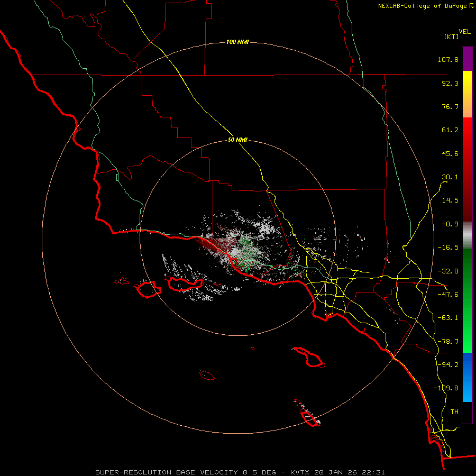Select the -16.5 legend value

point(448,248)
